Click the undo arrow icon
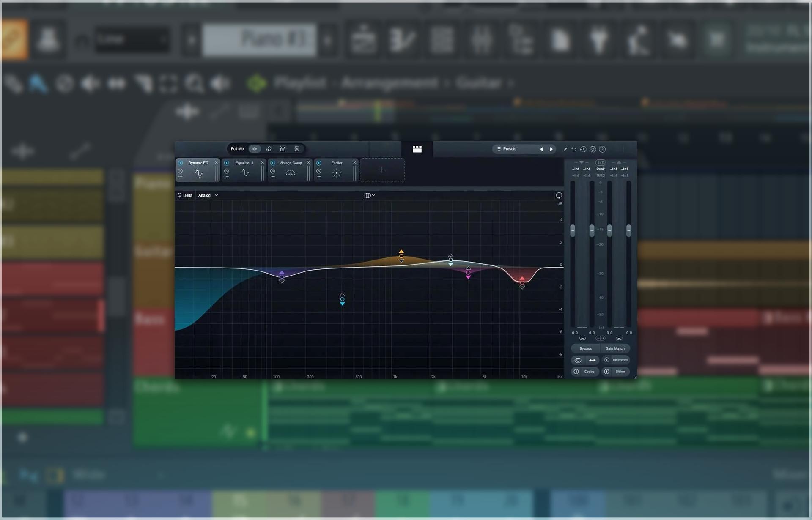This screenshot has height=520, width=812. (x=573, y=149)
